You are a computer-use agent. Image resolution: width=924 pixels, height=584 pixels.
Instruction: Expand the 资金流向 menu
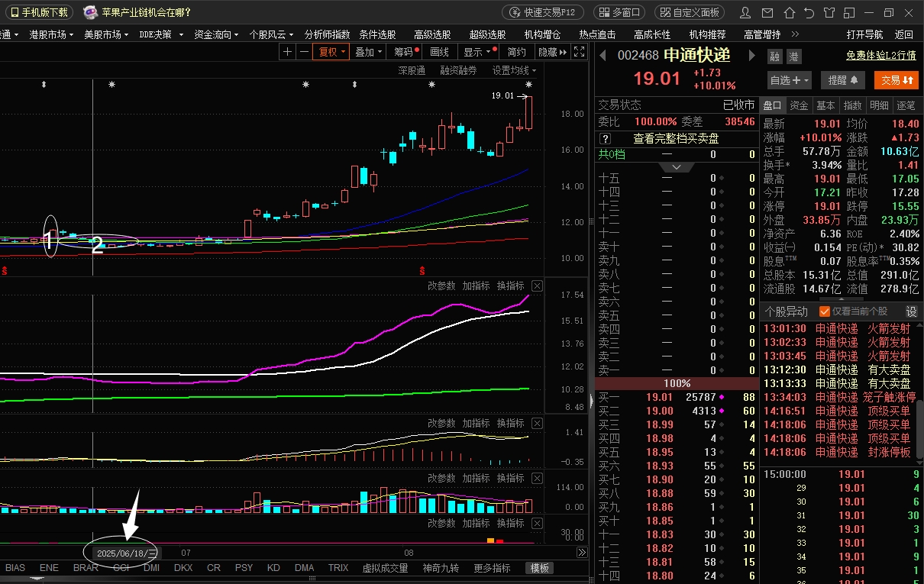[216, 34]
